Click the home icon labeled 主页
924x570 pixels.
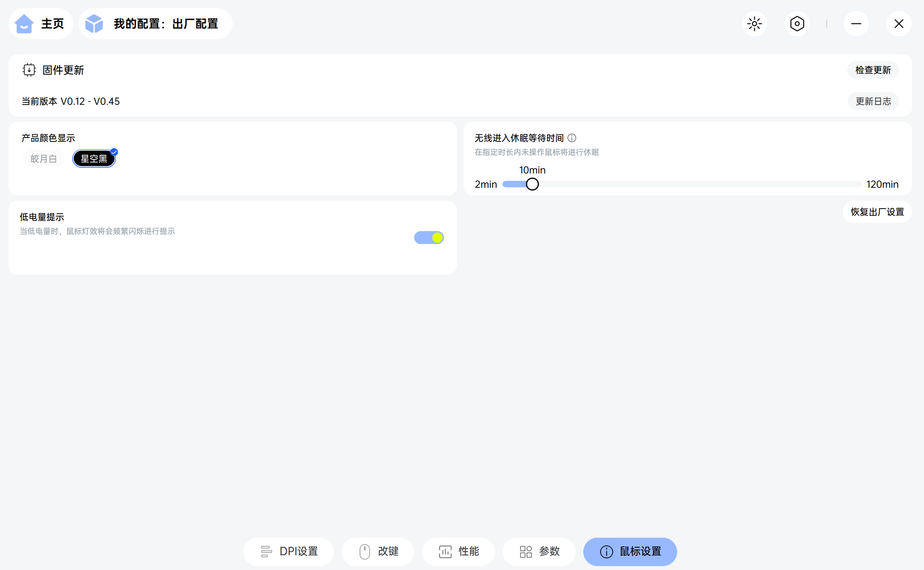[x=24, y=24]
